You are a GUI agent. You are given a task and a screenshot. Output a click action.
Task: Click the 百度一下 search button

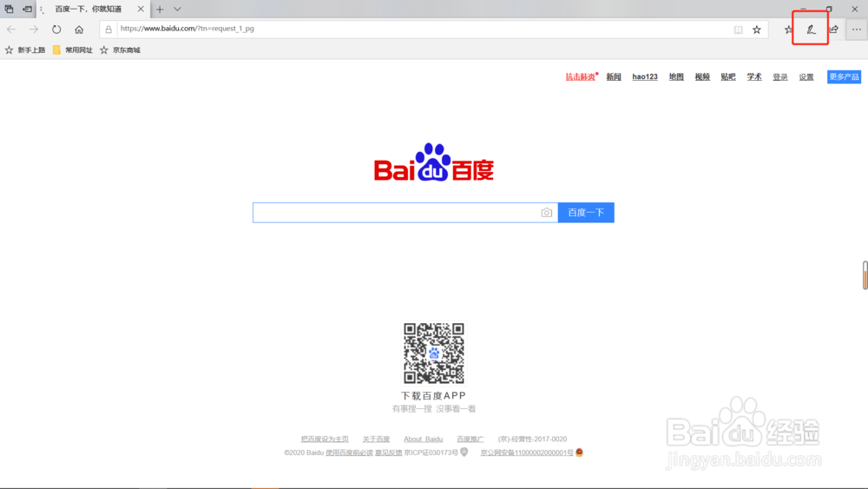coord(586,213)
